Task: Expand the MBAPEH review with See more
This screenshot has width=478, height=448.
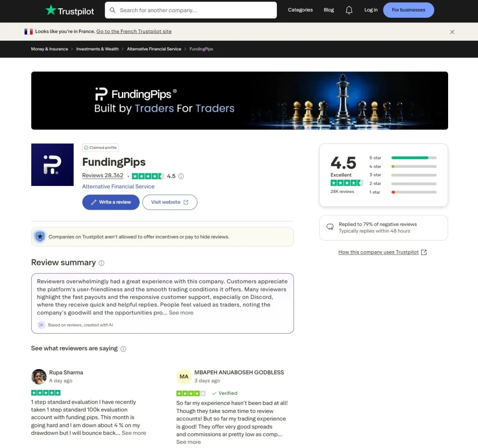Action: 189,442
